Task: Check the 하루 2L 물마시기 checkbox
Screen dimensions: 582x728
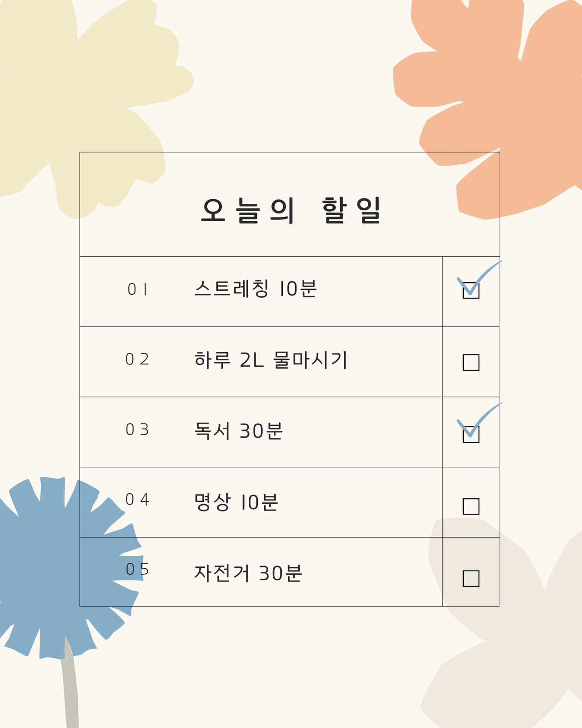Action: point(471,362)
